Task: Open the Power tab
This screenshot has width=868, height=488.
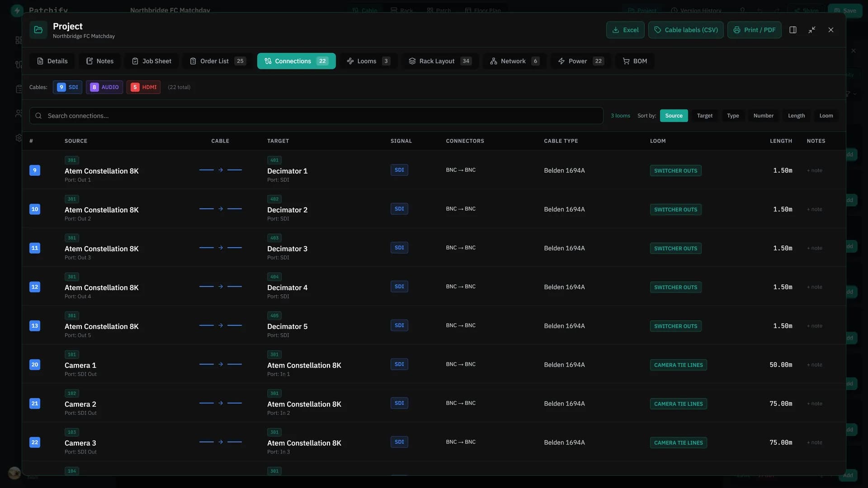Action: point(580,61)
